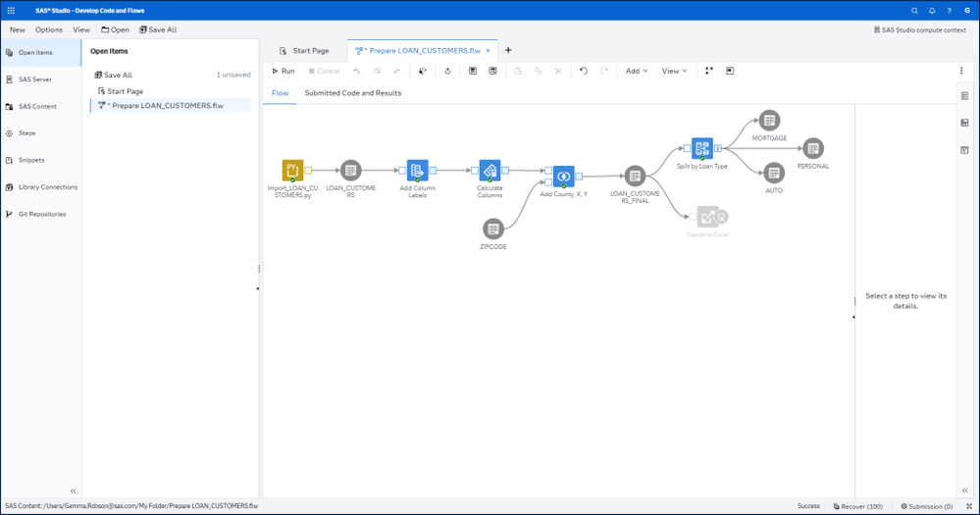Click Submission (0) in status bar
Image resolution: width=980 pixels, height=515 pixels.
click(926, 506)
